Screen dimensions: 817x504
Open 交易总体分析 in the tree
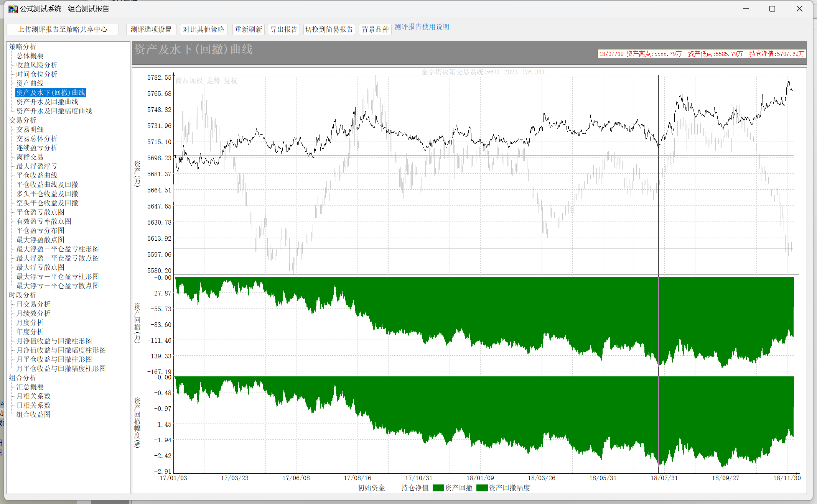point(37,138)
